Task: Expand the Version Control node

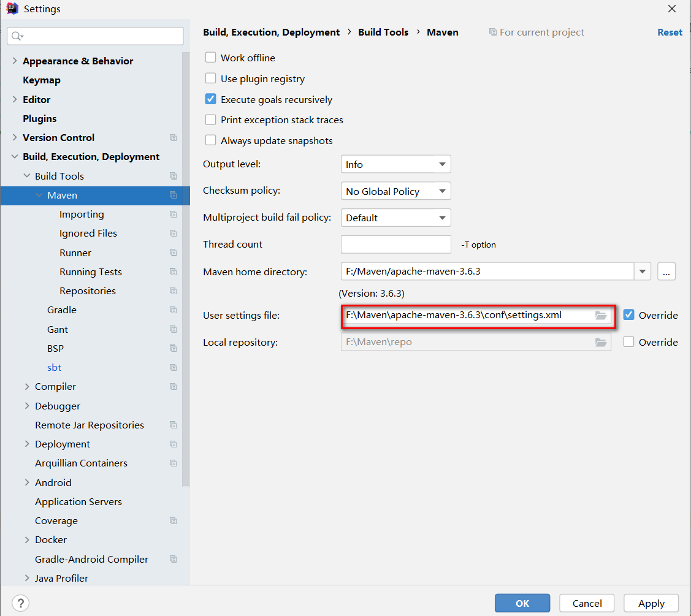Action: coord(15,137)
